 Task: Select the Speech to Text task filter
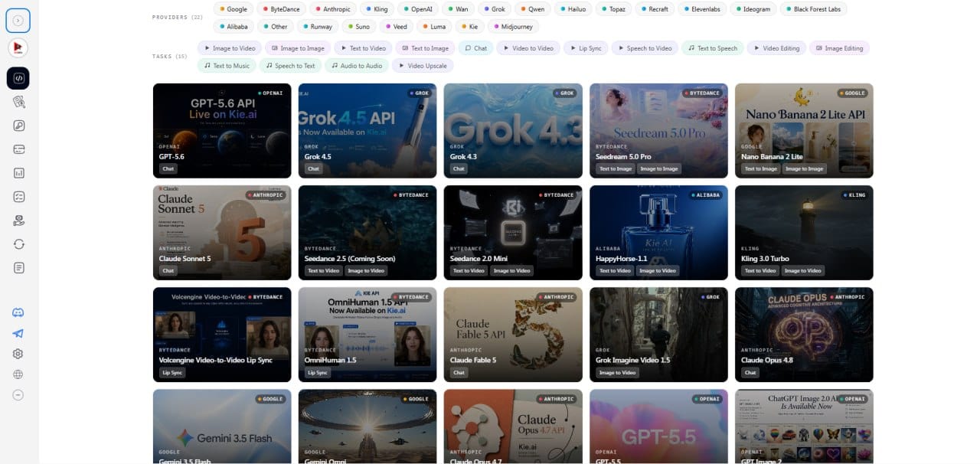[x=290, y=66]
